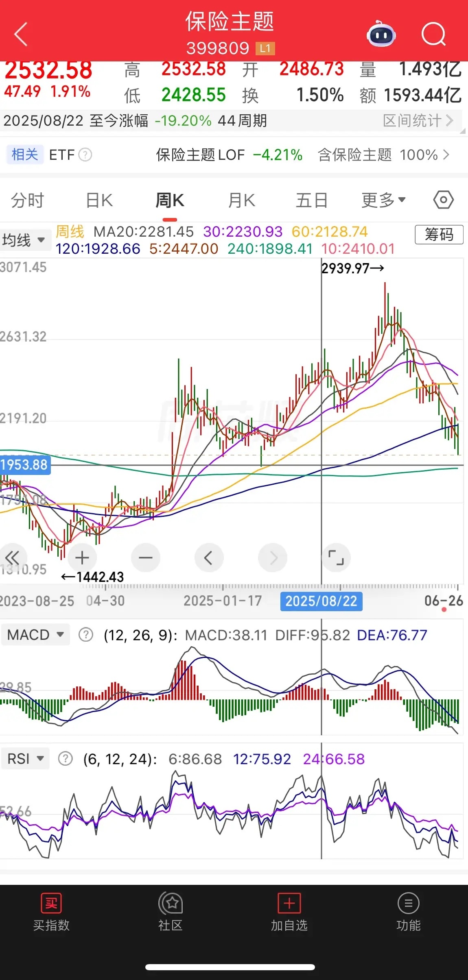Screen dimensions: 468x980
Task: Tap the RSI 24:66.58 value
Action: (x=334, y=759)
